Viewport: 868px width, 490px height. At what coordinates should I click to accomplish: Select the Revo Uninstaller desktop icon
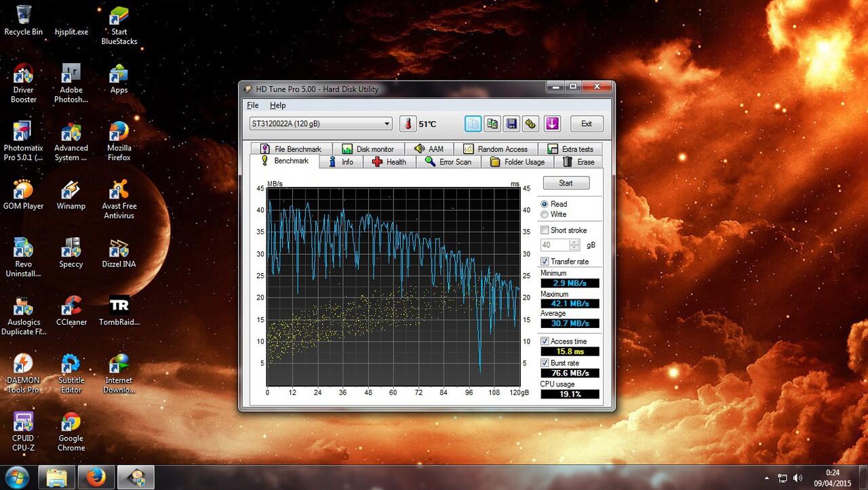click(23, 258)
